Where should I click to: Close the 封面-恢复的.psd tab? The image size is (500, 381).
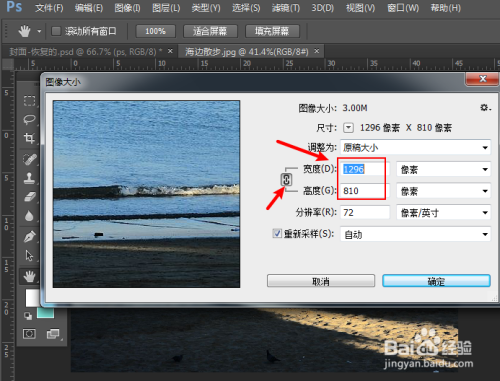tap(170, 51)
